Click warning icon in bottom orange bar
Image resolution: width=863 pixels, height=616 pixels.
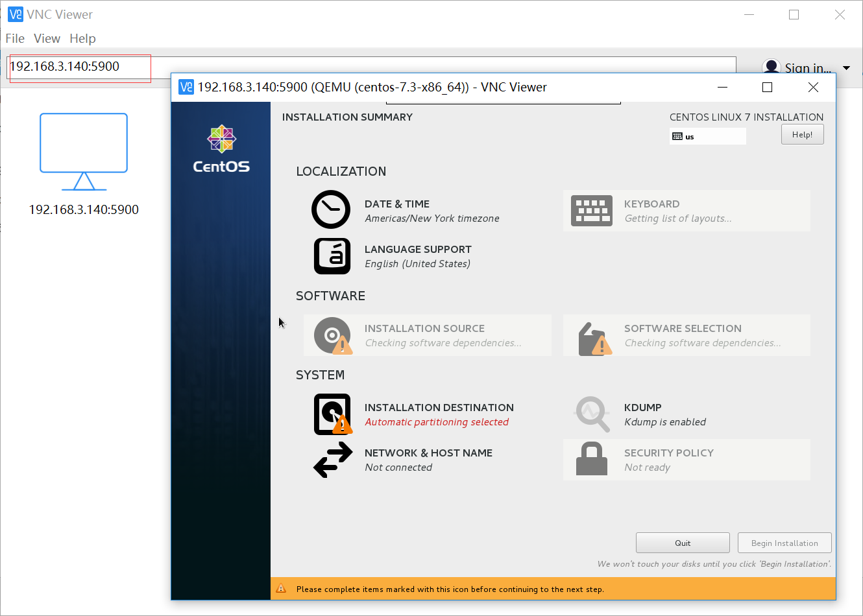281,589
